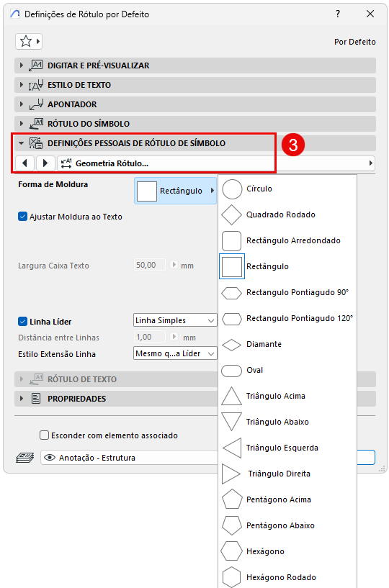The image size is (389, 588).
Task: Close the Definições de Rótulo dialog
Action: (370, 14)
